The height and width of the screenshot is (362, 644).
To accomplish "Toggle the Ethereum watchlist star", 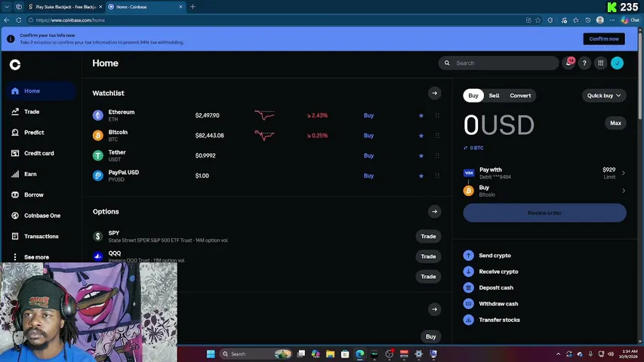I will (x=421, y=115).
